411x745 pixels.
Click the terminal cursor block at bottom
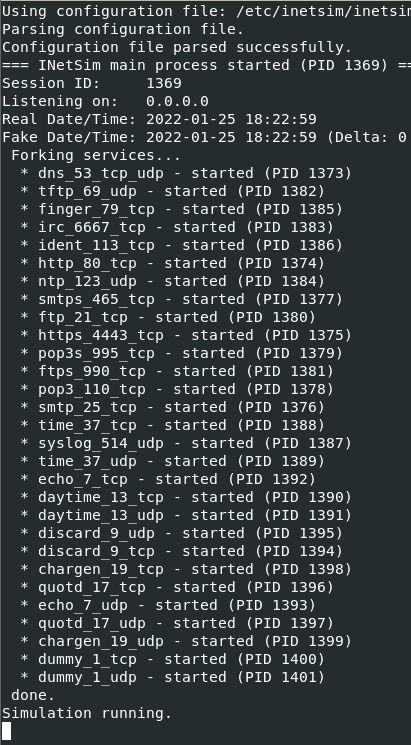(x=6, y=731)
